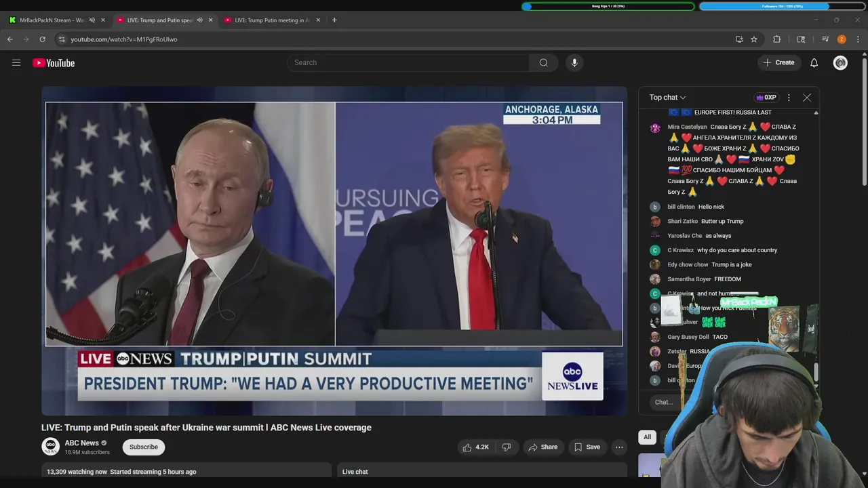The height and width of the screenshot is (488, 868).
Task: Click the video title text
Action: coord(206,428)
